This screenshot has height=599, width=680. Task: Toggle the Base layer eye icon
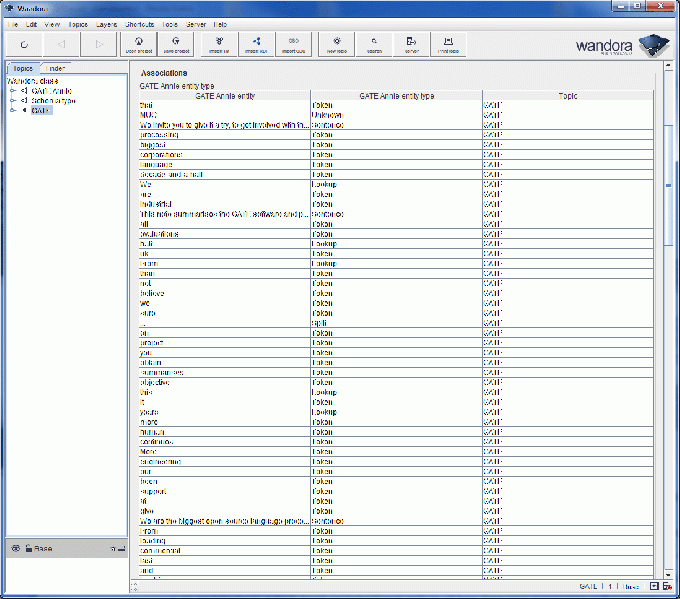15,549
